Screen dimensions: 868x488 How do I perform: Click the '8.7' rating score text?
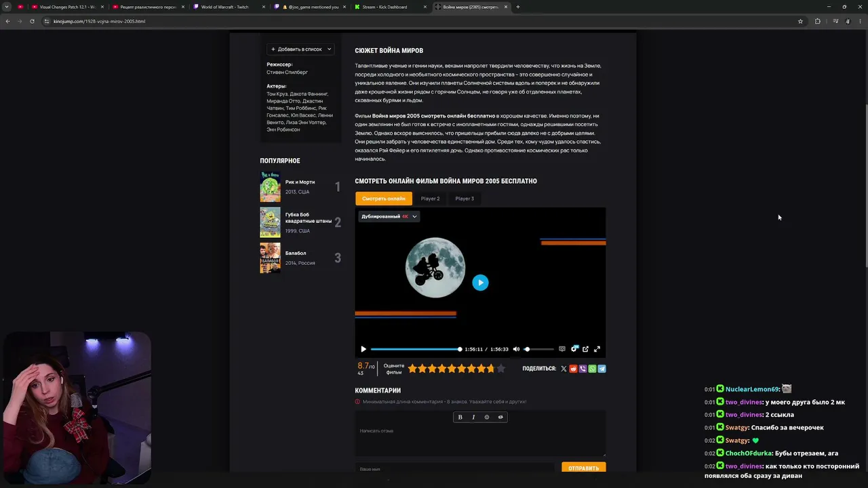coord(363,366)
